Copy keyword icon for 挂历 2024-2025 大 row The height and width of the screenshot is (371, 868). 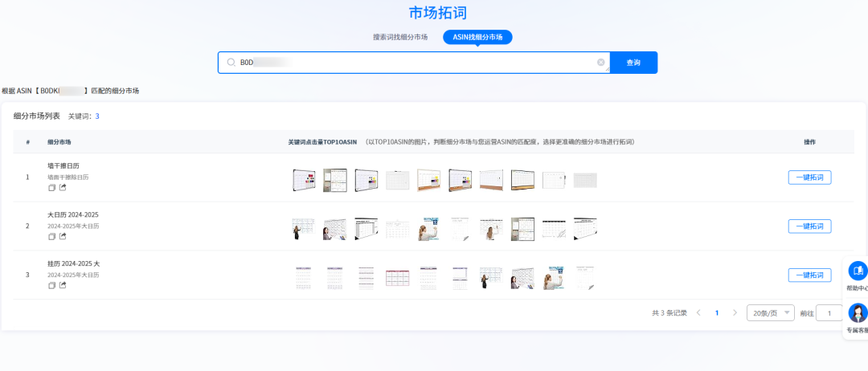52,285
